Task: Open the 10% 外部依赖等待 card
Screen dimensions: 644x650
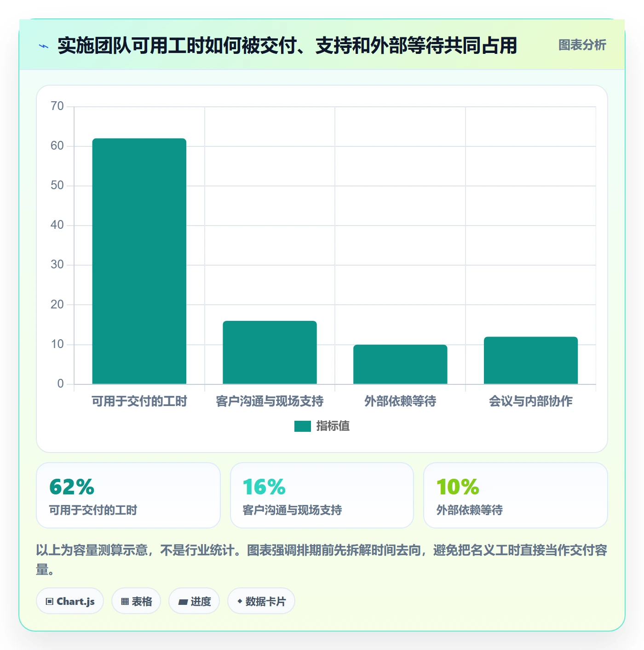Action: (x=516, y=495)
